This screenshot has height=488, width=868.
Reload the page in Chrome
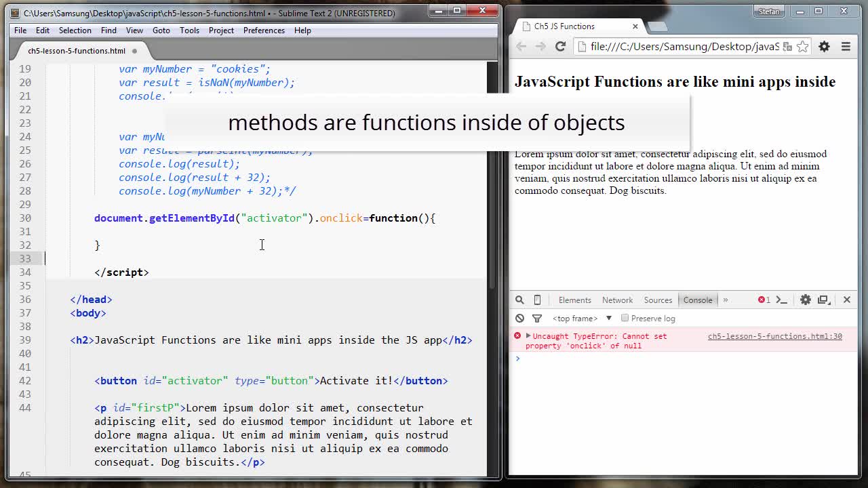[x=560, y=46]
